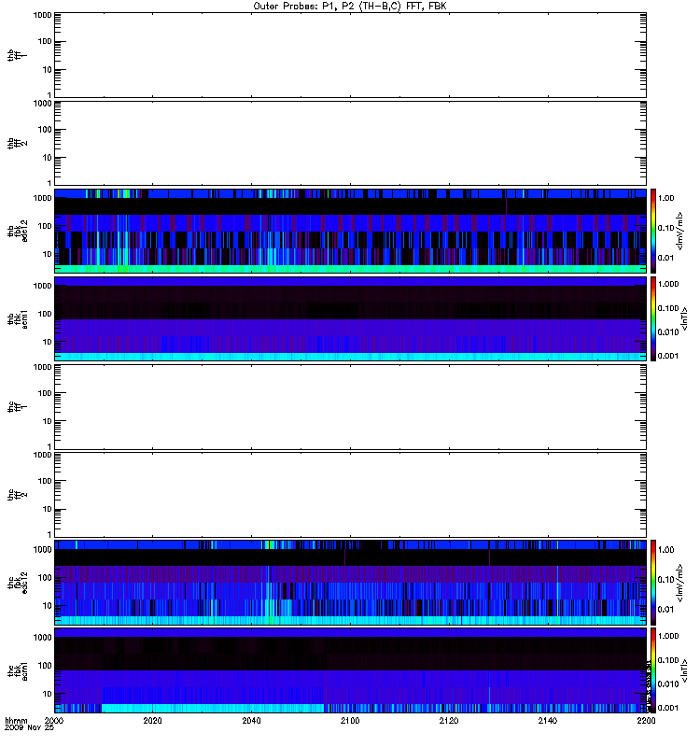Click the <|mV/m|> unit label beside thb edc12
The height and width of the screenshot is (747, 700).
pyautogui.click(x=679, y=231)
